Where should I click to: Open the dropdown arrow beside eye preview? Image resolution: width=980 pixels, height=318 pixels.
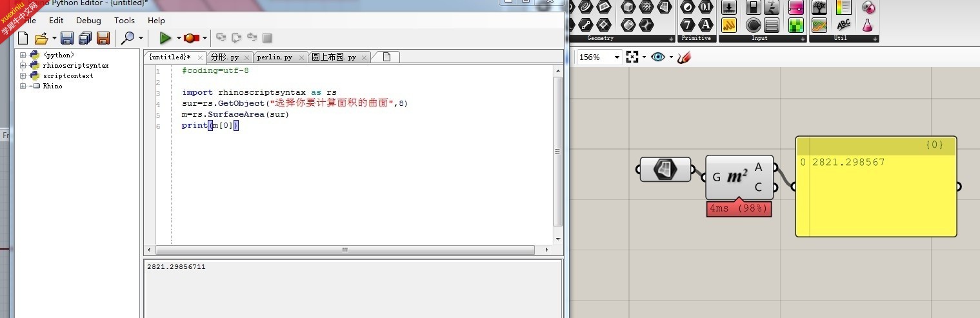coord(671,57)
